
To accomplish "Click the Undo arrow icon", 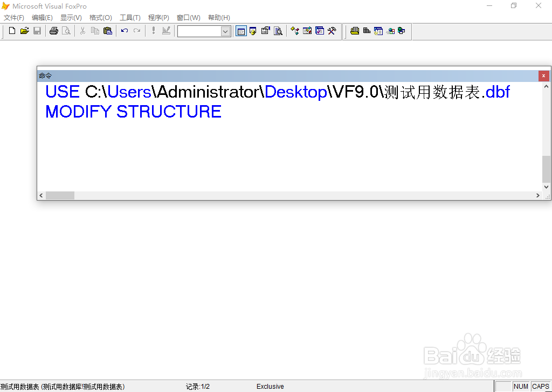I will pyautogui.click(x=124, y=31).
